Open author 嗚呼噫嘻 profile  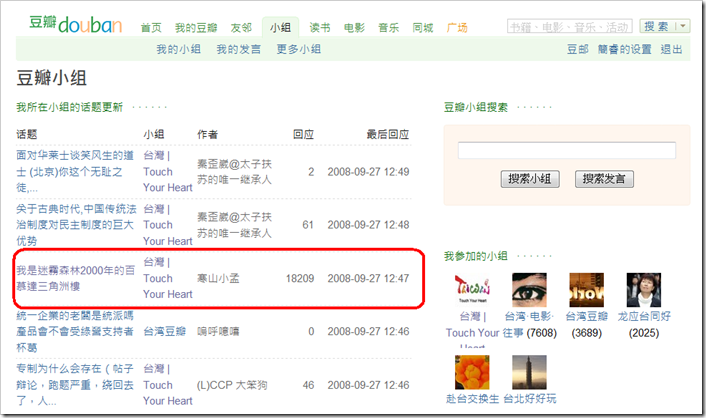click(218, 332)
